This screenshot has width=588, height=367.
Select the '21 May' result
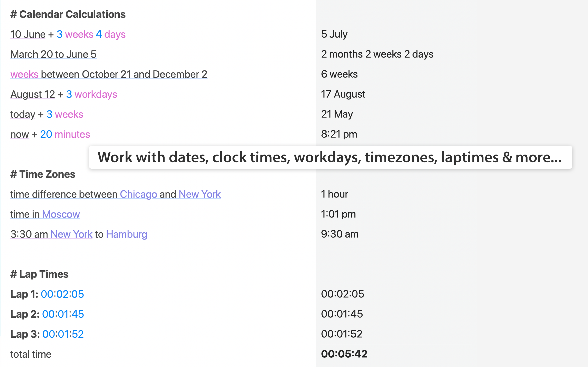pos(337,114)
